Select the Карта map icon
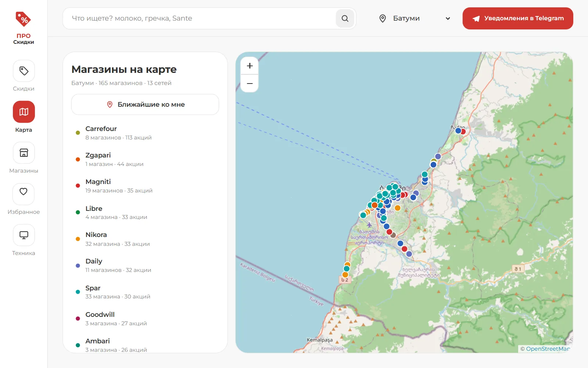 click(x=24, y=112)
